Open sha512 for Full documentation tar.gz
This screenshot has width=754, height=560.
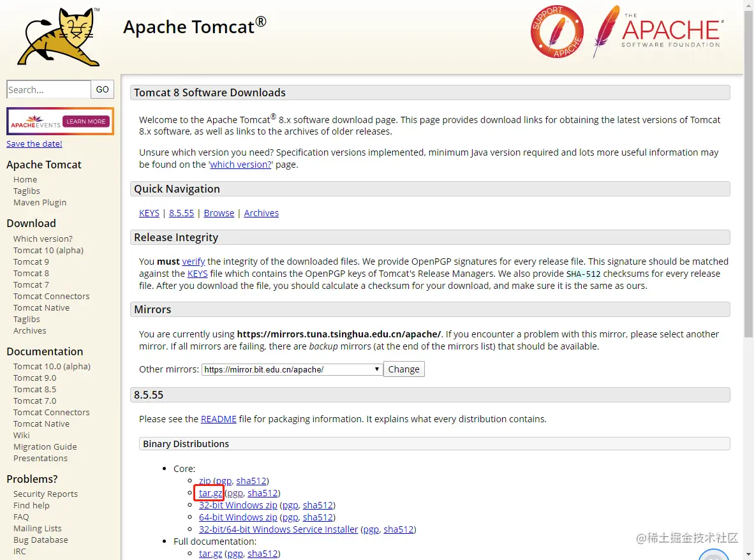263,554
